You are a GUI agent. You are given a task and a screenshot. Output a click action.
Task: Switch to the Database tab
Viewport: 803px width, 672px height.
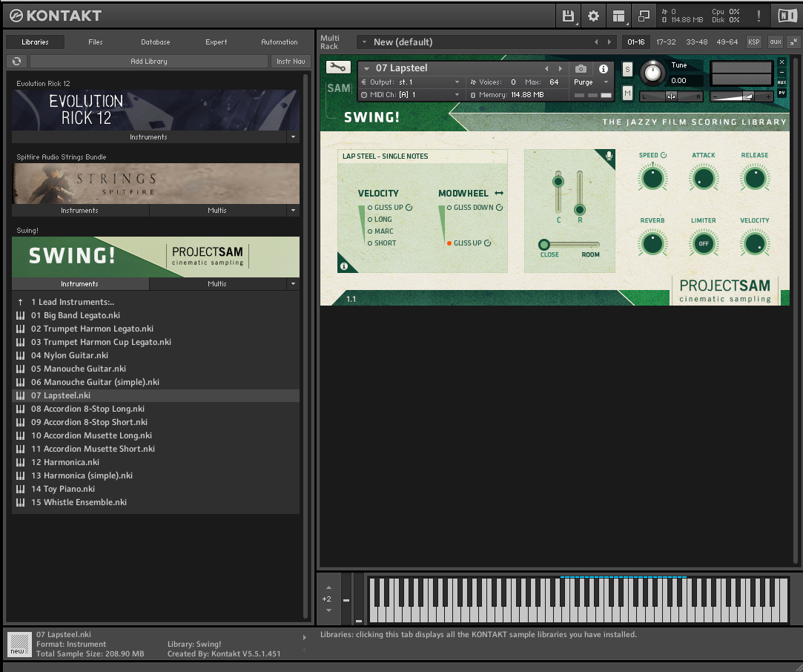(156, 42)
